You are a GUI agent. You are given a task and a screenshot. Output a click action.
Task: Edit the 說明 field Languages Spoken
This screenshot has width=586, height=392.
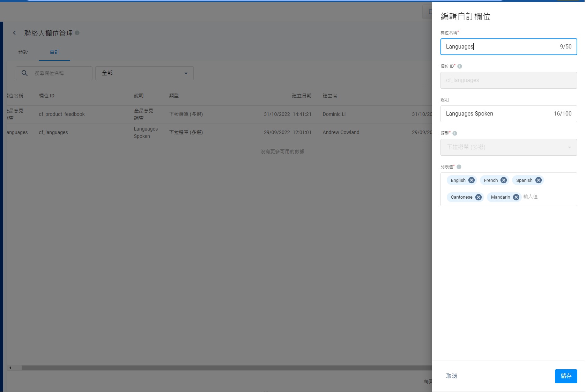point(509,114)
